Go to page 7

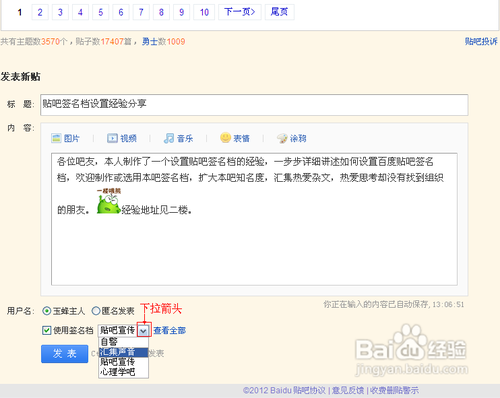click(x=141, y=12)
